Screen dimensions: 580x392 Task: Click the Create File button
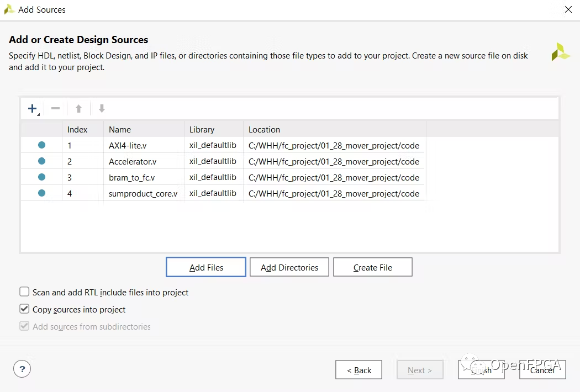click(373, 267)
